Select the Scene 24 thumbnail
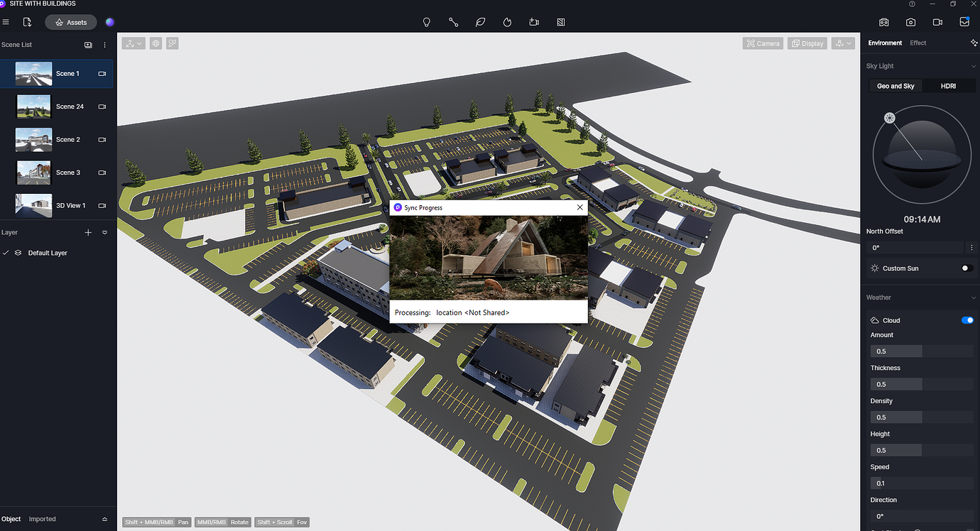This screenshot has height=531, width=980. [x=33, y=106]
